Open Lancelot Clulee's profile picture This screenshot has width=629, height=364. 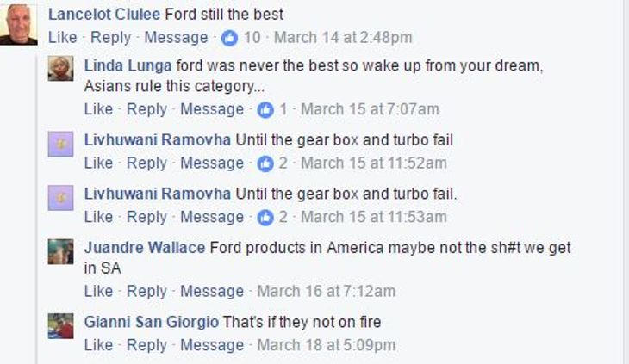(19, 24)
